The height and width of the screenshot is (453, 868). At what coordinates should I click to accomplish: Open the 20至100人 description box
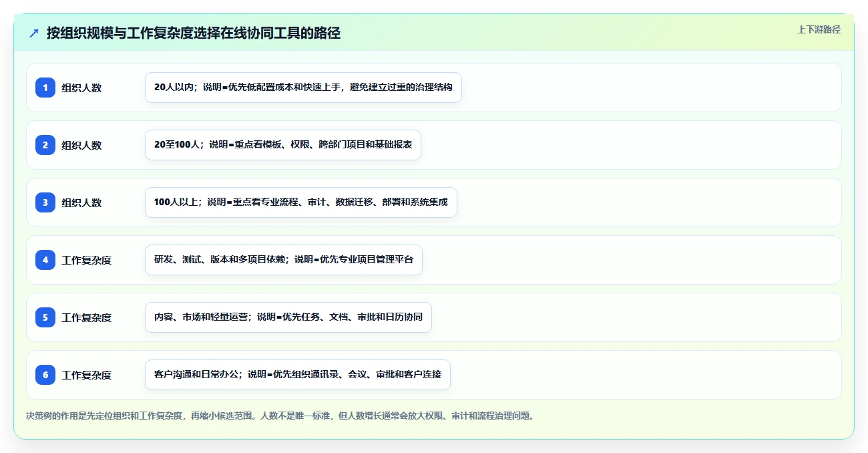[x=283, y=145]
